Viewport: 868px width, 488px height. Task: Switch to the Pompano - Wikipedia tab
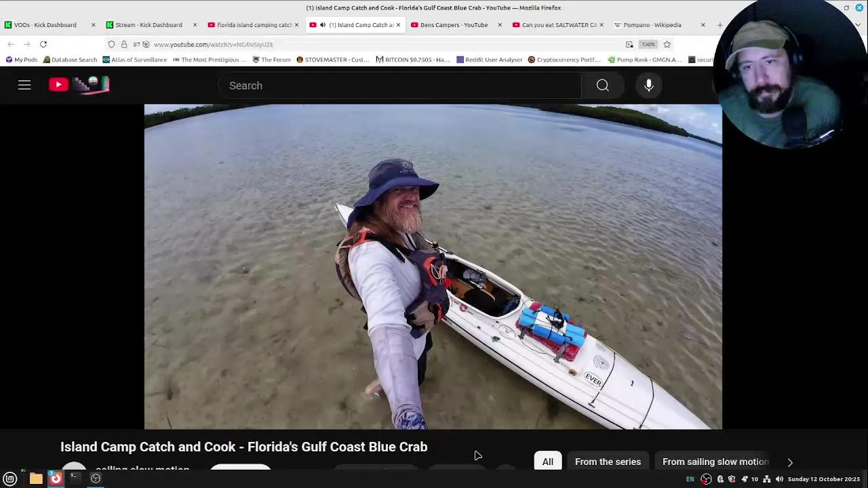[x=652, y=25]
